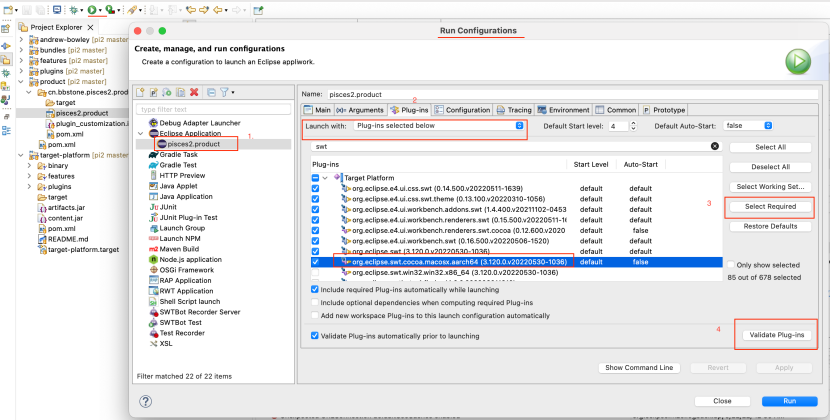Click the Select All button
The width and height of the screenshot is (830, 420).
point(770,147)
